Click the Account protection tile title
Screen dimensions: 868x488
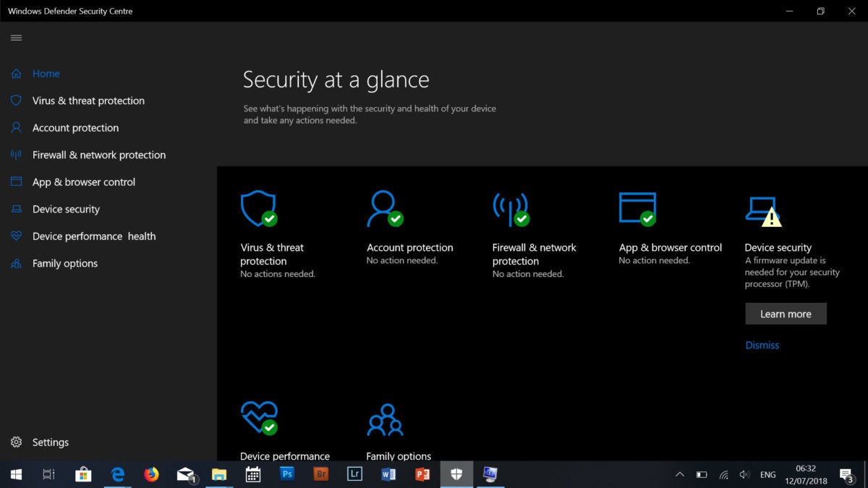(410, 247)
